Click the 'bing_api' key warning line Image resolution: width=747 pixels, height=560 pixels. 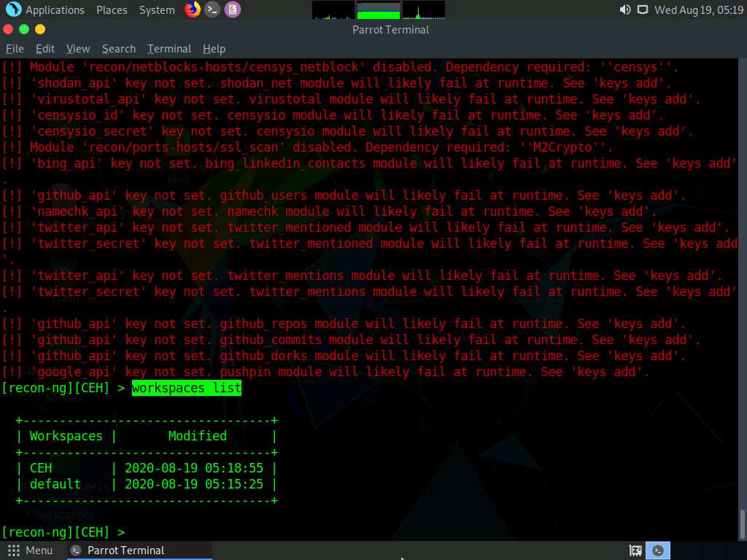point(369,163)
